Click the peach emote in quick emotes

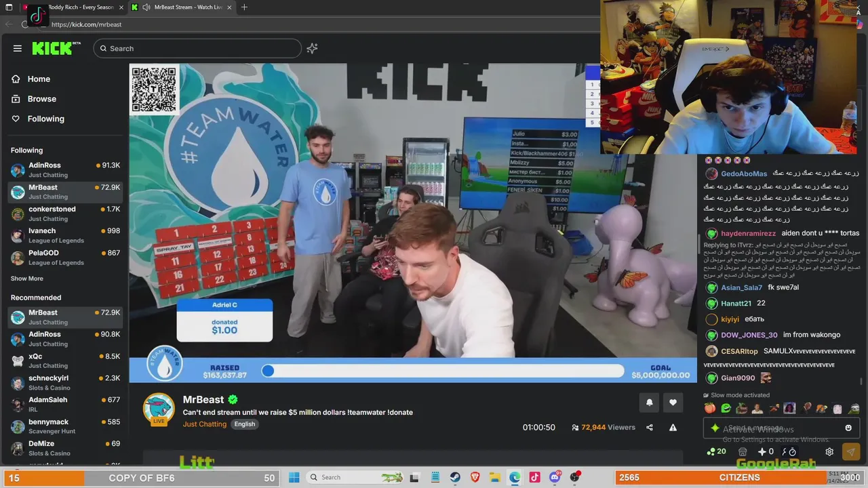(710, 408)
